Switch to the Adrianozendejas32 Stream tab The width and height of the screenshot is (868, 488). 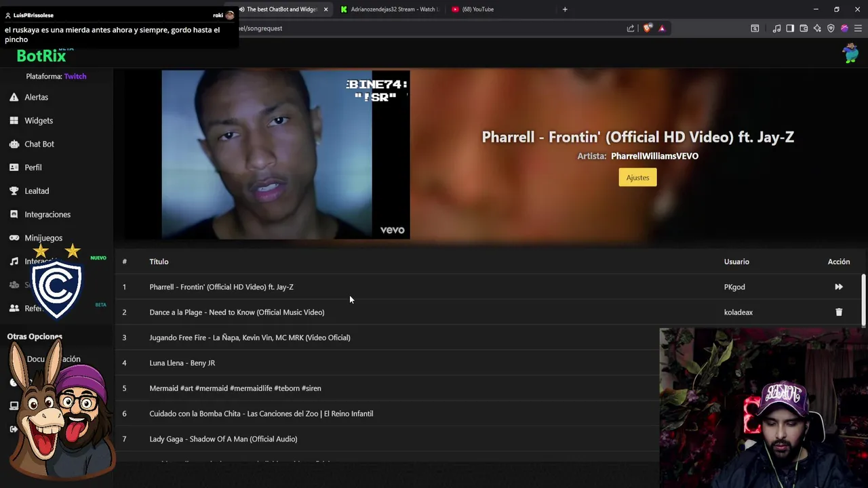(391, 9)
